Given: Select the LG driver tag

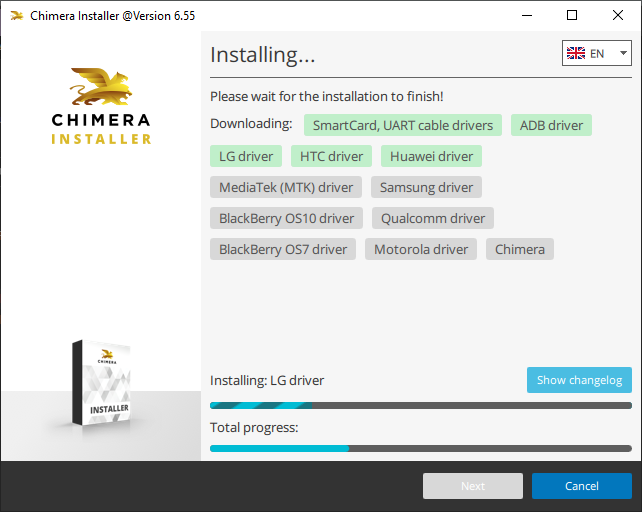Looking at the screenshot, I should point(246,156).
